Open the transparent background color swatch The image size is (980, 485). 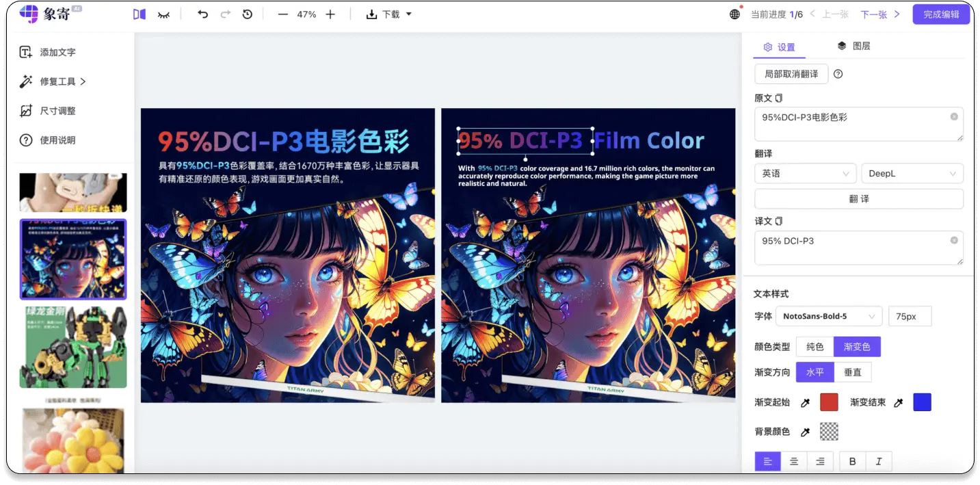[829, 432]
